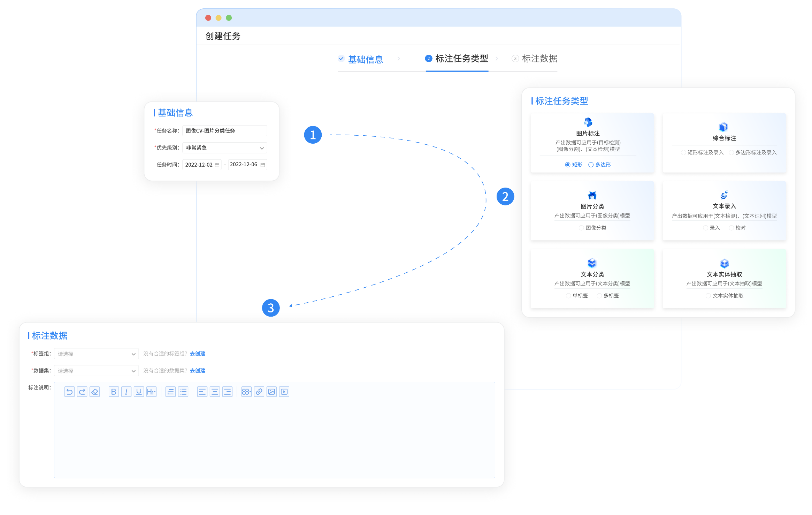Click the 文本实体抽取 card title
The width and height of the screenshot is (812, 515).
(724, 274)
